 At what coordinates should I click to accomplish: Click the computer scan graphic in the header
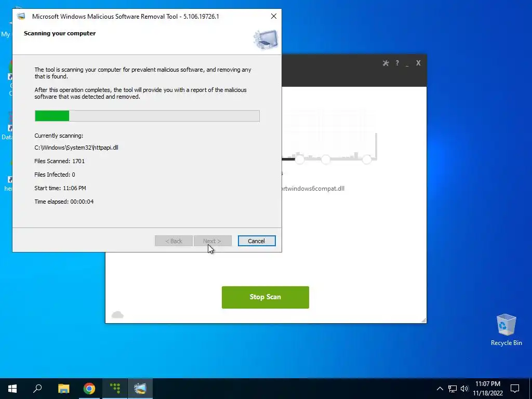pyautogui.click(x=265, y=39)
